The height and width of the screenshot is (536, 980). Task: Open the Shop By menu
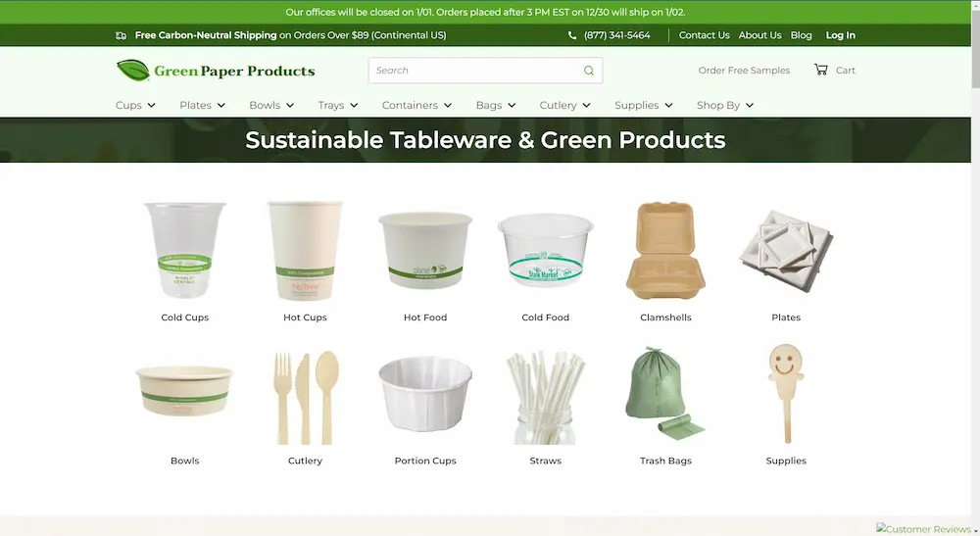718,106
